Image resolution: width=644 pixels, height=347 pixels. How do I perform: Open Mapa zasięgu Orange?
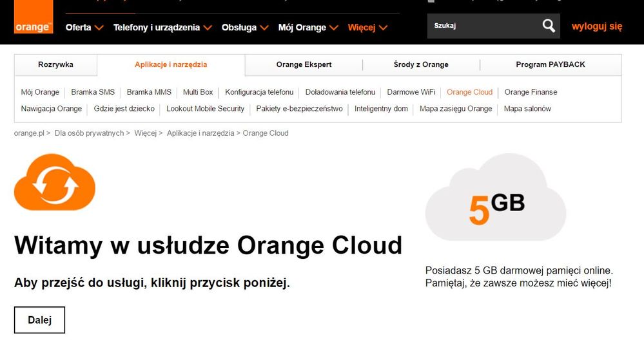point(456,109)
